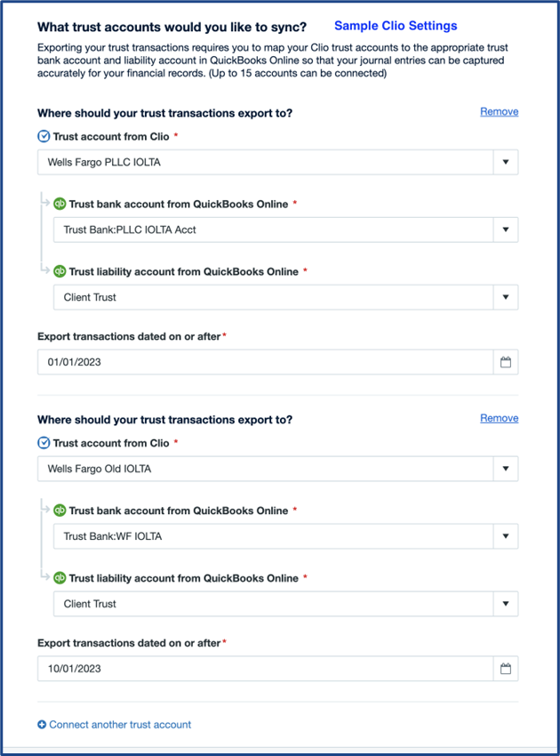The image size is (560, 756).
Task: Open the Wells Fargo PLLC IOLTA dropdown
Action: tap(506, 163)
